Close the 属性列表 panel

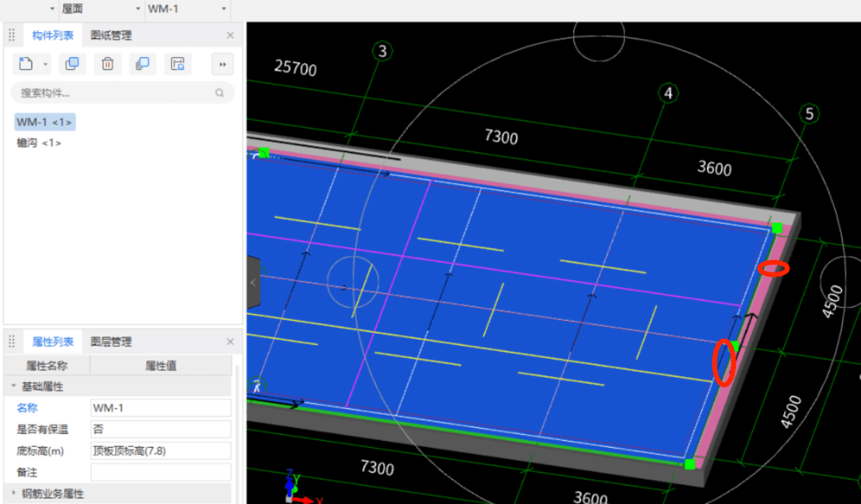pos(230,341)
